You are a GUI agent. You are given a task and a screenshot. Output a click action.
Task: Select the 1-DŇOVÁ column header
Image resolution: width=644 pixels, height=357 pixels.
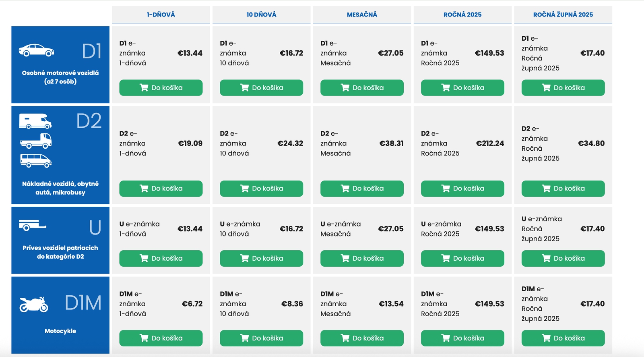tap(161, 15)
